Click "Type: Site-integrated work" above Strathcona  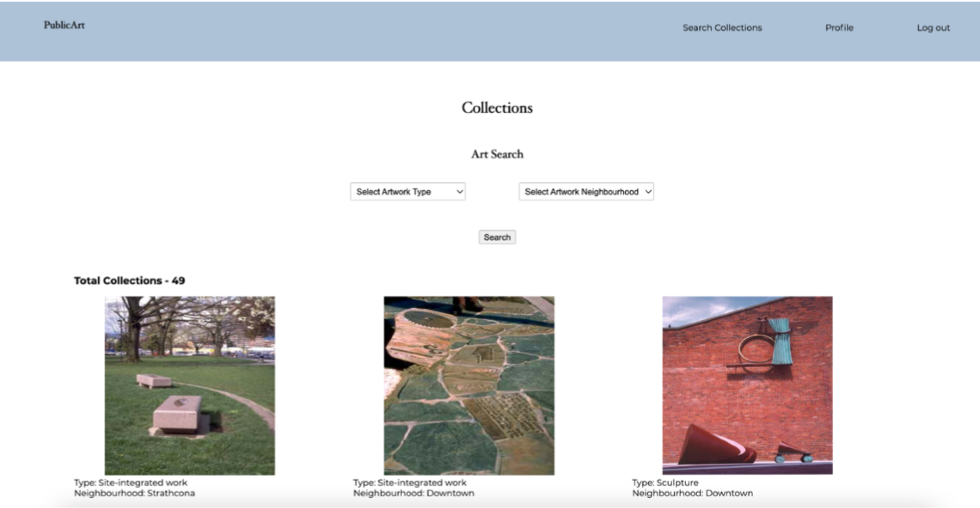tap(130, 483)
